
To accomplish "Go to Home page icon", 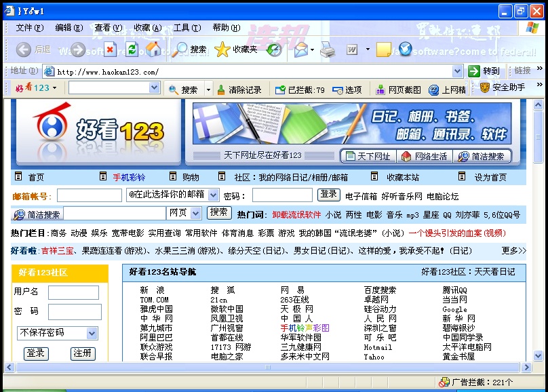I will pyautogui.click(x=153, y=50).
